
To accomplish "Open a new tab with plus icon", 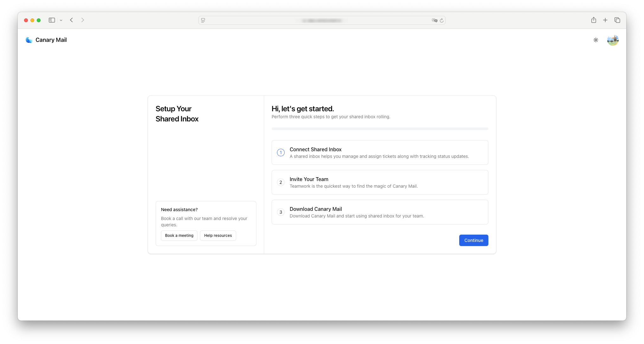I will tap(605, 20).
